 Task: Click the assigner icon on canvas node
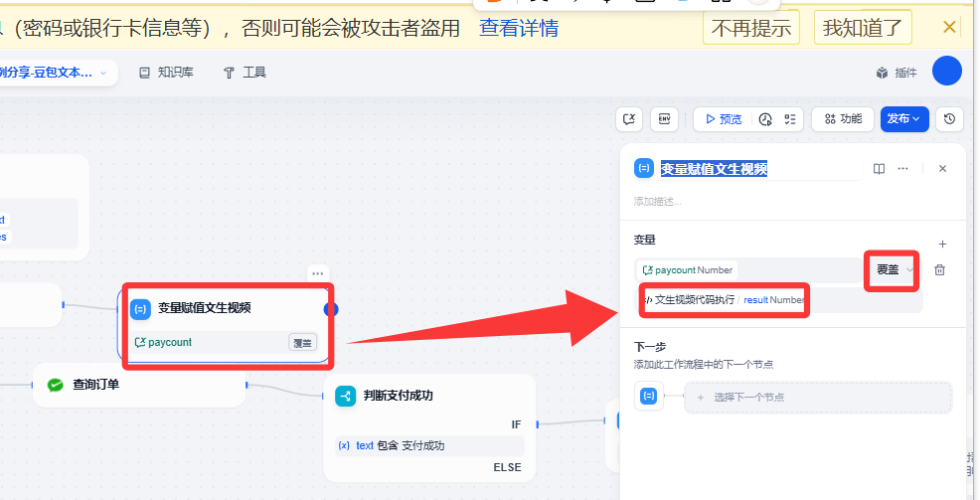(140, 309)
